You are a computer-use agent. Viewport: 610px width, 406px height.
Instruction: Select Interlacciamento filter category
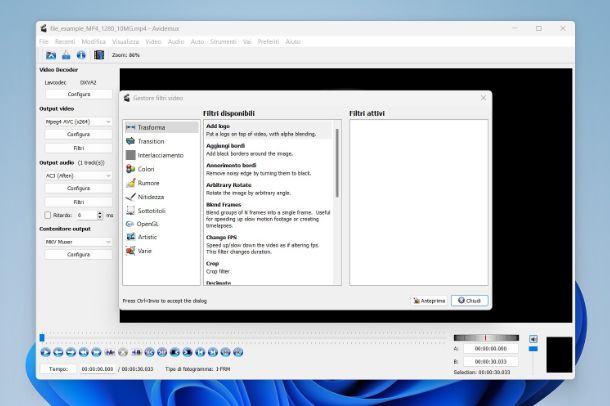161,155
